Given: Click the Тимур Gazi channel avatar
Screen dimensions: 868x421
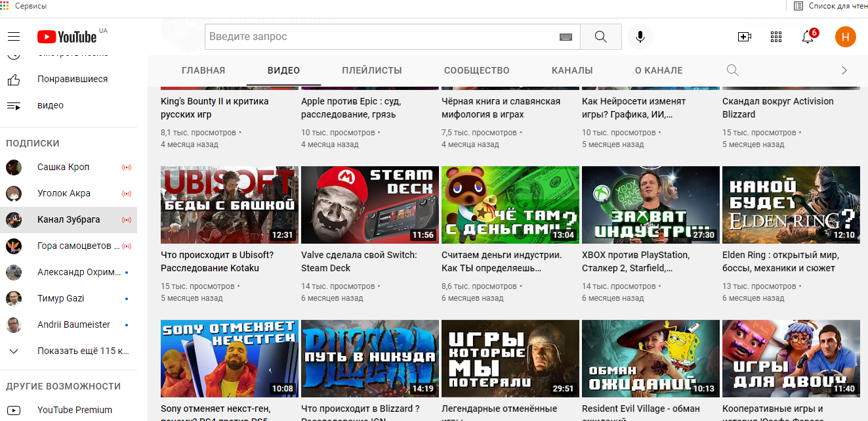Looking at the screenshot, I should pos(14,298).
